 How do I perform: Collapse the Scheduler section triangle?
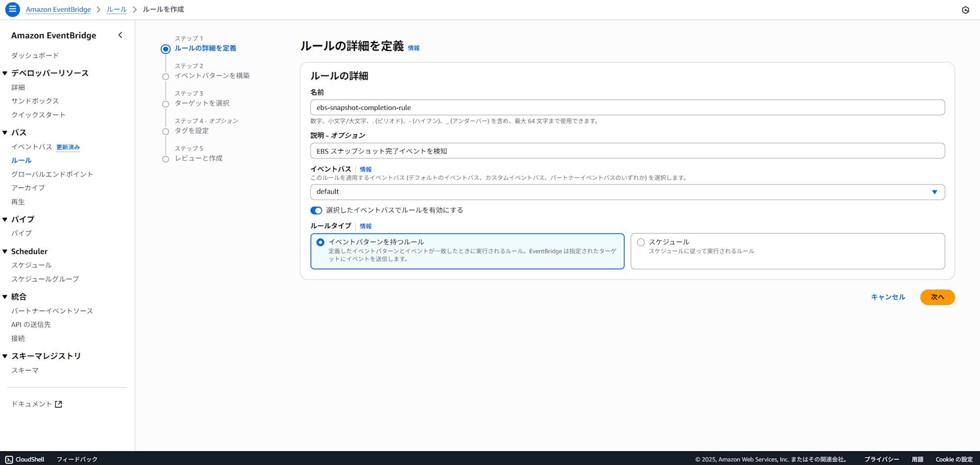click(x=5, y=251)
